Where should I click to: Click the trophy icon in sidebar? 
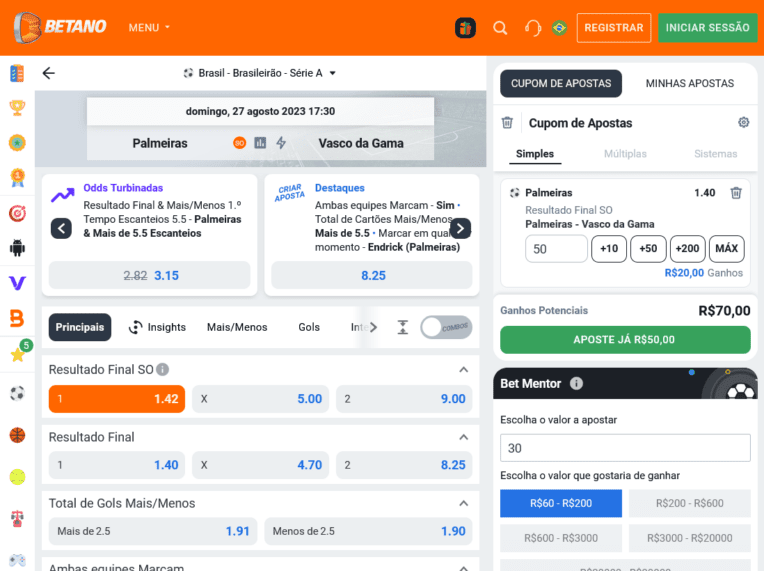click(x=17, y=108)
